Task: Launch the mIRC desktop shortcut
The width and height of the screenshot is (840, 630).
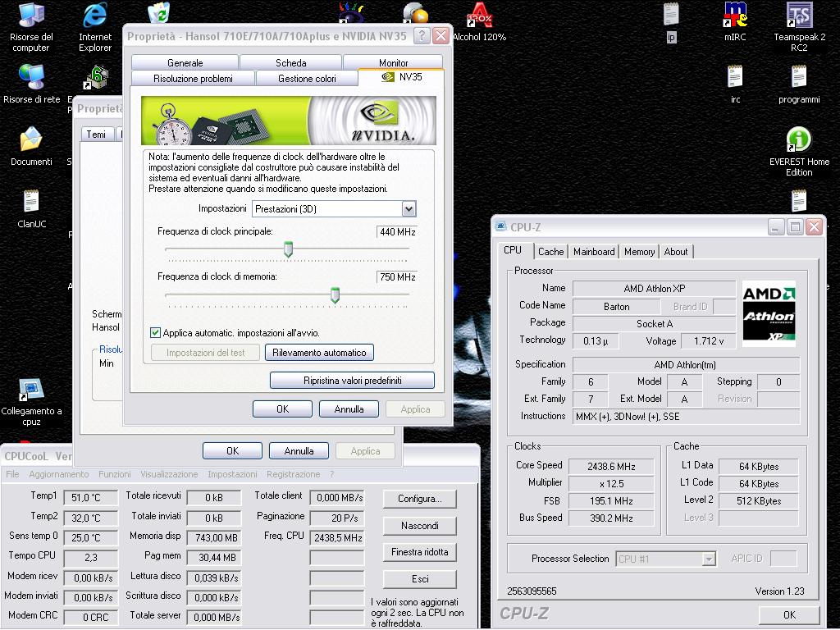Action: point(735,22)
